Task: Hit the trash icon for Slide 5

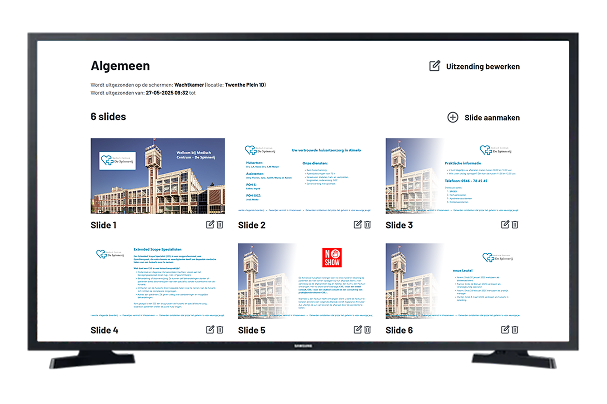Action: point(367,329)
